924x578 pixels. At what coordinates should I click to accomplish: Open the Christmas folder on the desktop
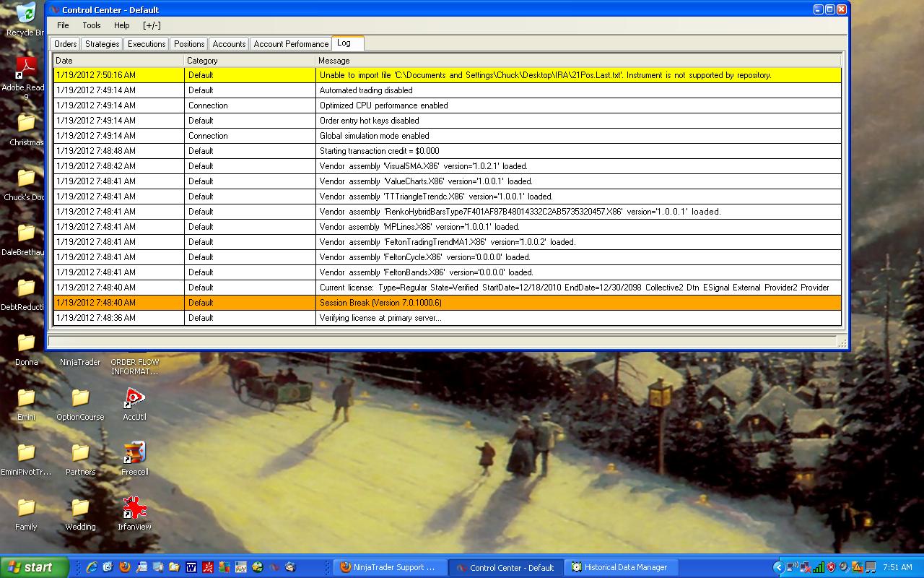(x=26, y=129)
